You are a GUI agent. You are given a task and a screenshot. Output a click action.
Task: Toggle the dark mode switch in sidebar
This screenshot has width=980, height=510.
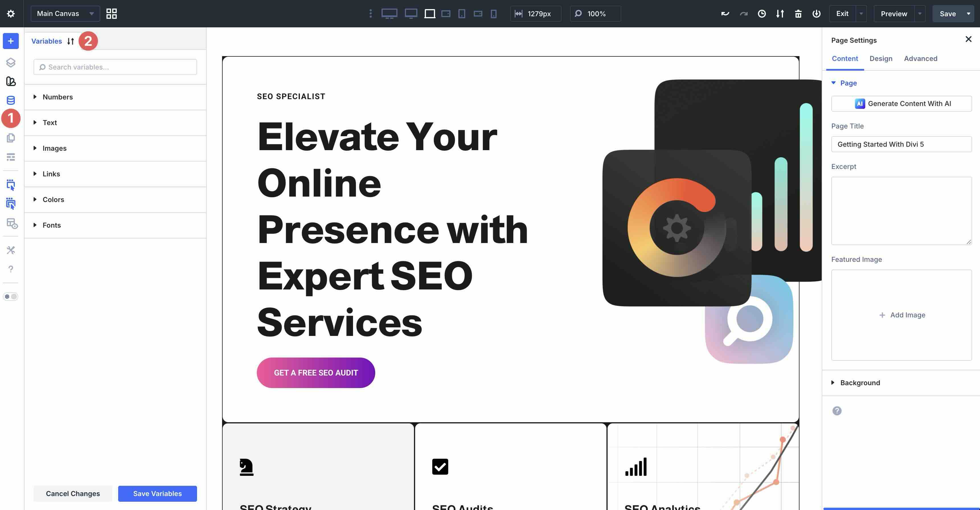point(11,297)
